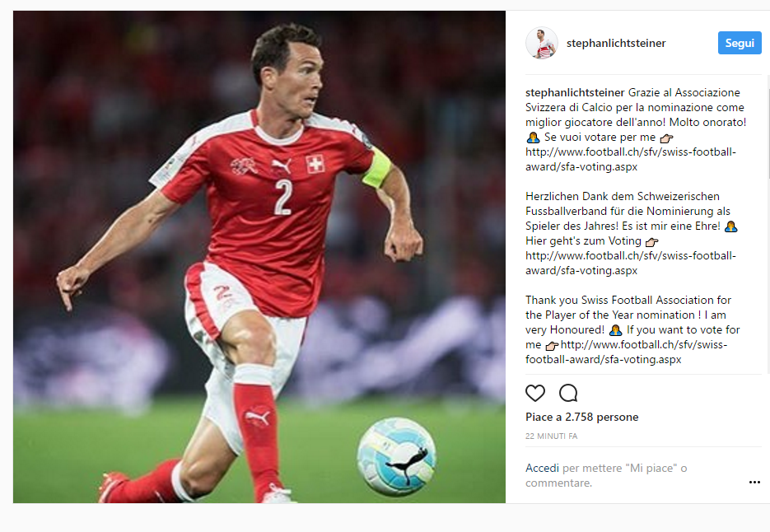Click the soccer ball in the photo
Image resolution: width=770 pixels, height=532 pixels.
[x=397, y=456]
